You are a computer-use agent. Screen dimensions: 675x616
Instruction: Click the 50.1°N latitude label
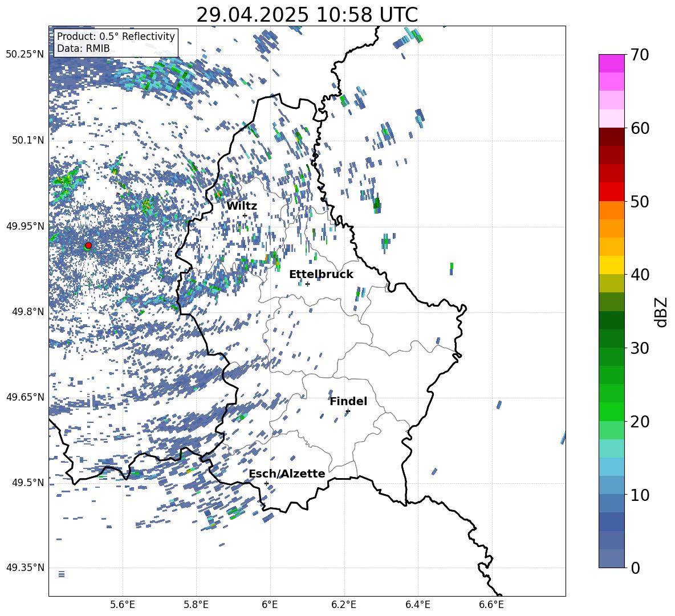[x=28, y=140]
